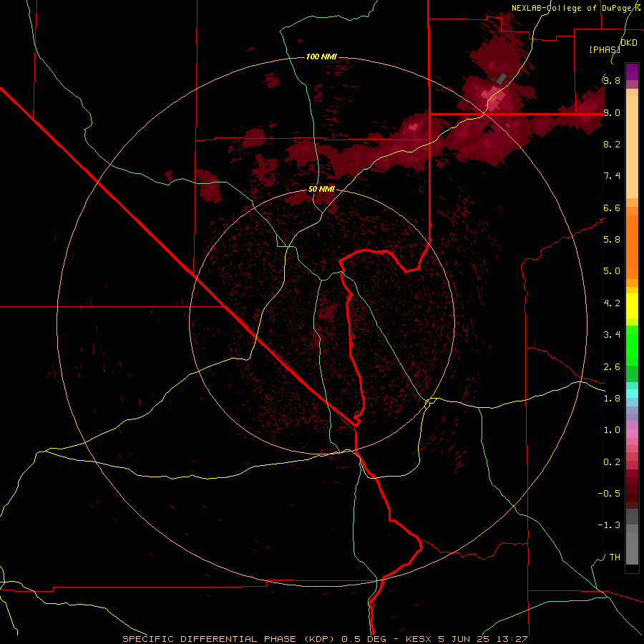The width and height of the screenshot is (644, 644).
Task: Click the 5.8 color scale value
Action: coord(612,240)
